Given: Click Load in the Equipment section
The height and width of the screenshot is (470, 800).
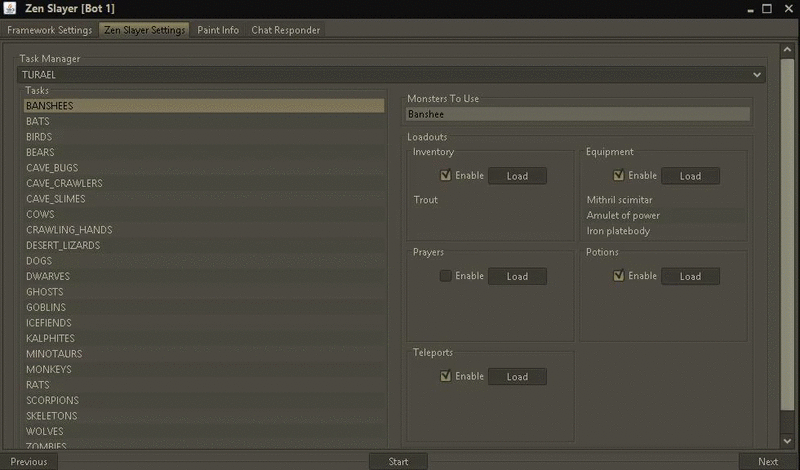Looking at the screenshot, I should point(690,176).
